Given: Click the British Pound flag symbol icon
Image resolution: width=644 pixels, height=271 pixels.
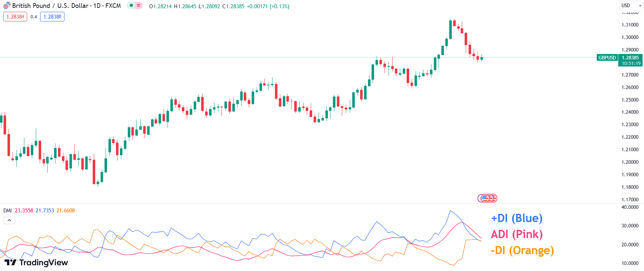Looking at the screenshot, I should (7, 6).
